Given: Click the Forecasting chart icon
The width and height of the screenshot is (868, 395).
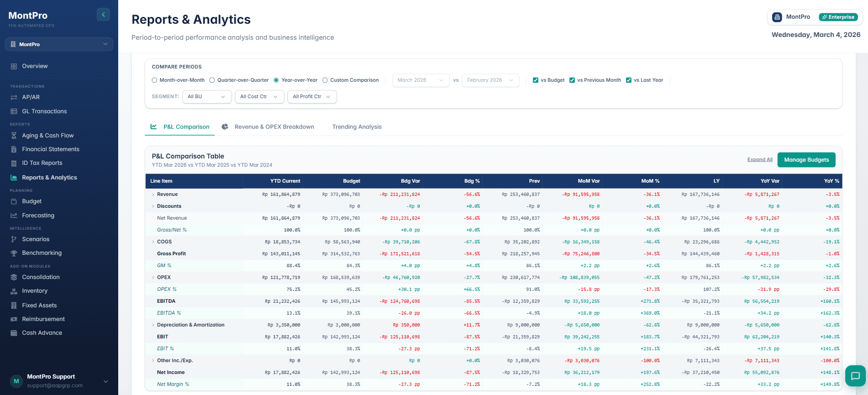Looking at the screenshot, I should coord(14,216).
